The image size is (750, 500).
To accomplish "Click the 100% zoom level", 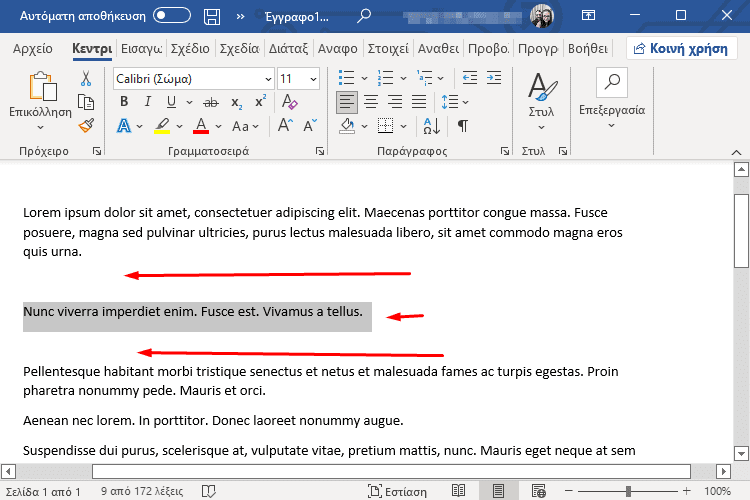I will pyautogui.click(x=717, y=491).
